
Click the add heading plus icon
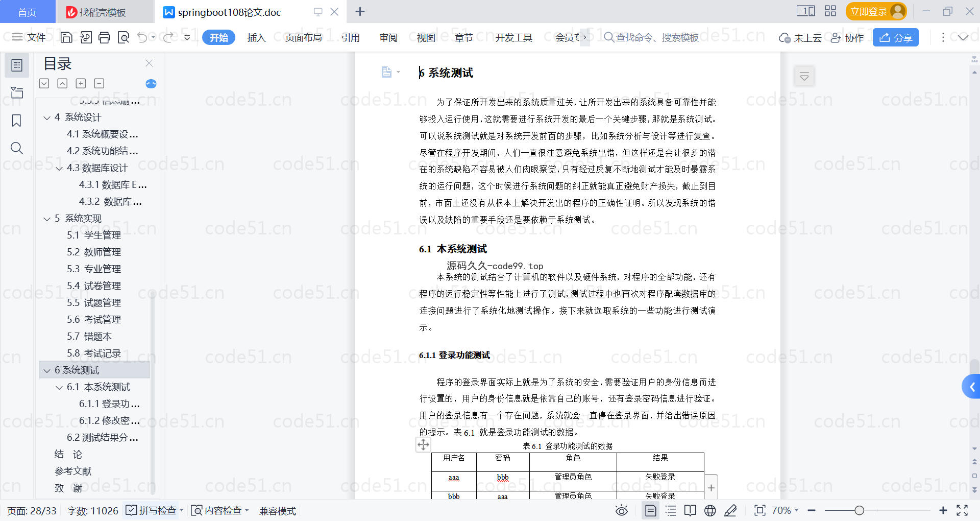coord(81,83)
